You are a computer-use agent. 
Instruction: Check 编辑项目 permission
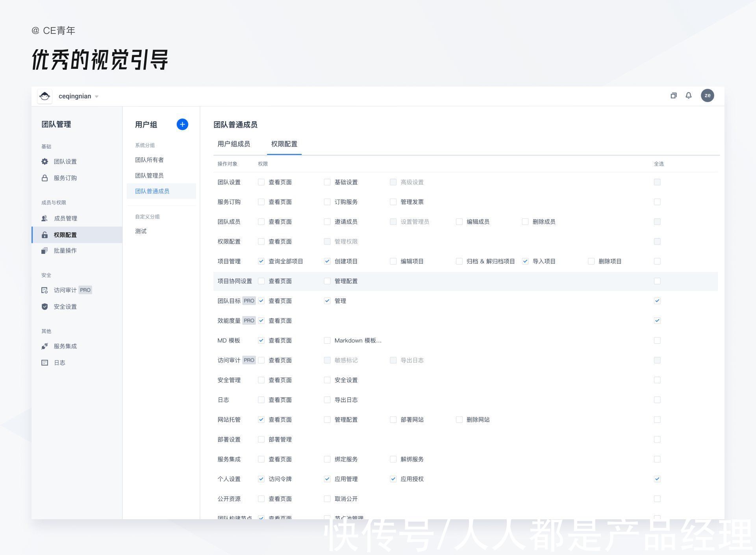pyautogui.click(x=393, y=261)
